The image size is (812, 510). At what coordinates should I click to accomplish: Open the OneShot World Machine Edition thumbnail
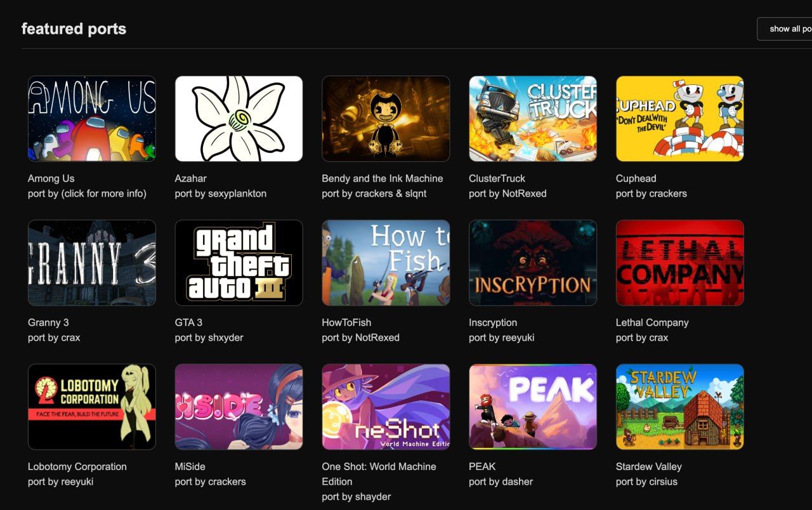coord(386,407)
